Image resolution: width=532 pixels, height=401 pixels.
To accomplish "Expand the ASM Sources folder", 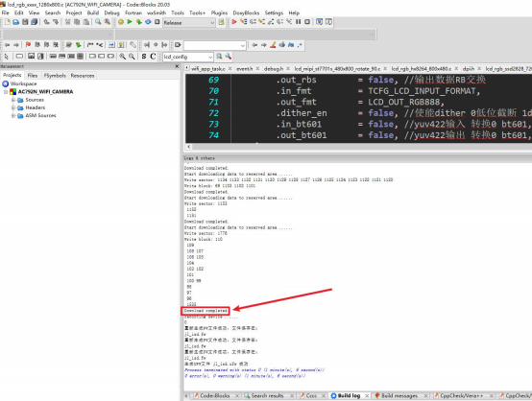I will (13, 115).
